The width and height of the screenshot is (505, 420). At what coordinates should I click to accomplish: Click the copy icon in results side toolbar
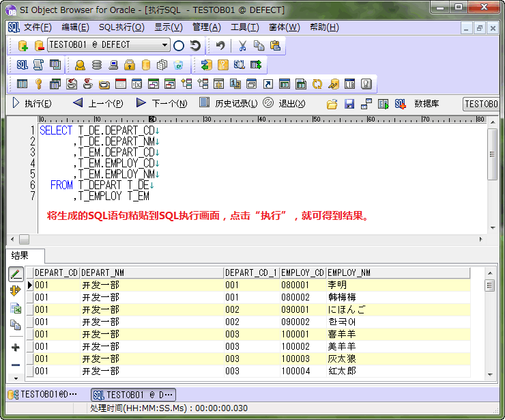pos(16,324)
